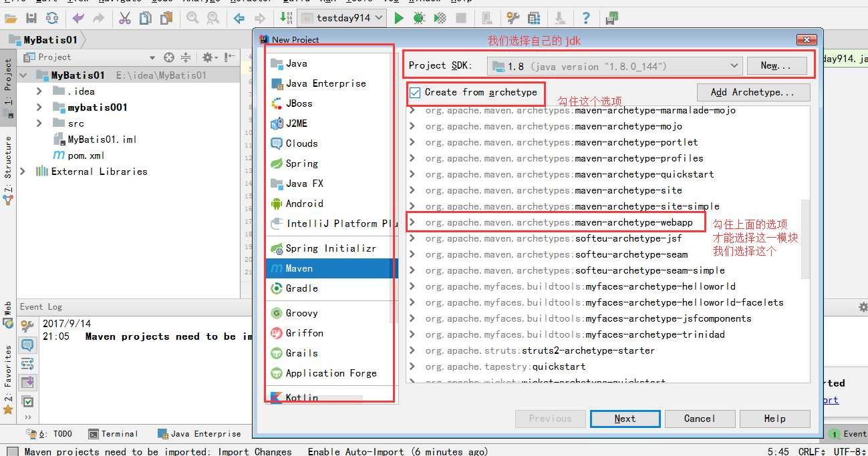Click Enable Auto-Import link
This screenshot has width=868, height=456.
[355, 452]
